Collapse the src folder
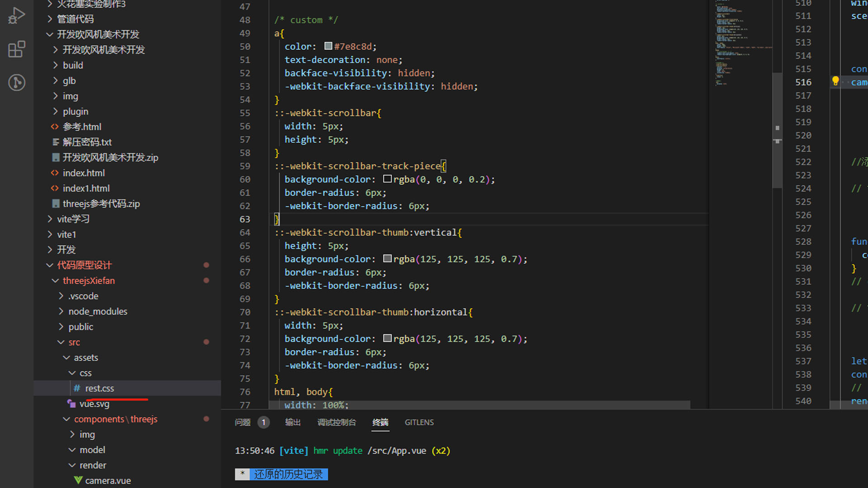This screenshot has width=868, height=488. [61, 342]
